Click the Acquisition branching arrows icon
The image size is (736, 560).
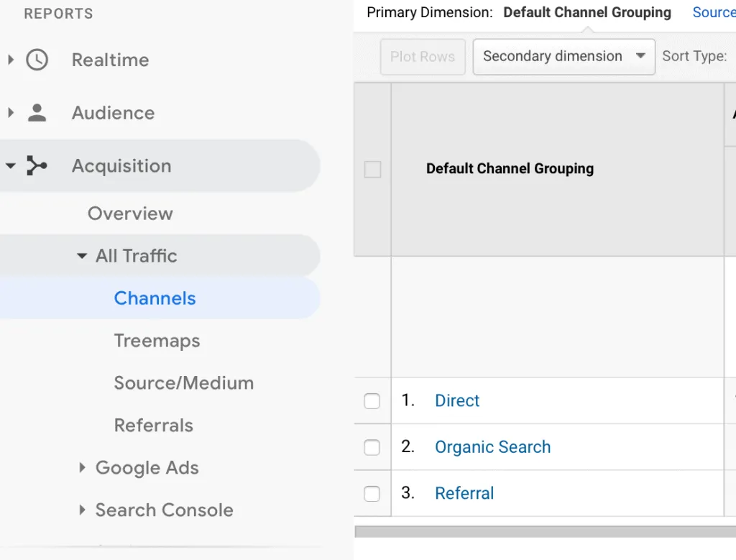point(37,166)
